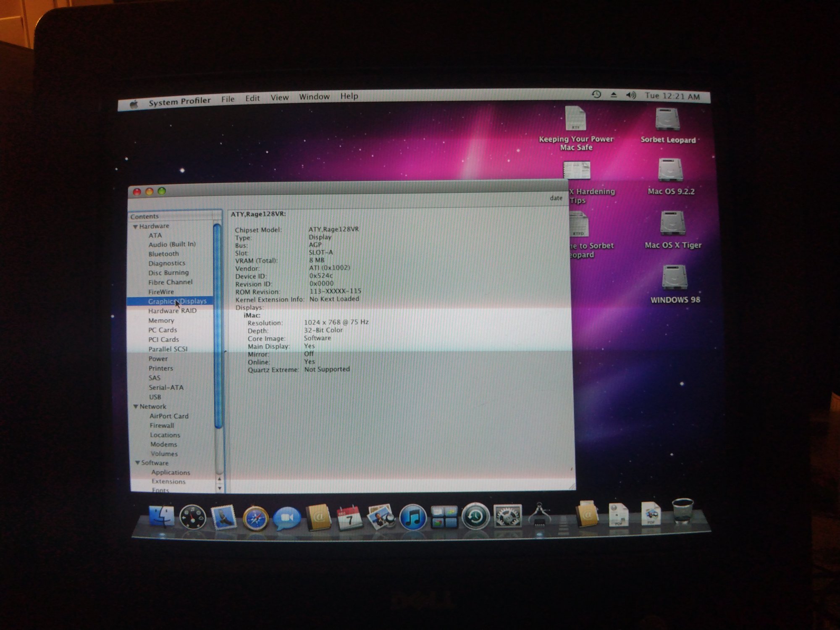The width and height of the screenshot is (840, 630).
Task: Click the Trash in the dock
Action: [x=682, y=512]
